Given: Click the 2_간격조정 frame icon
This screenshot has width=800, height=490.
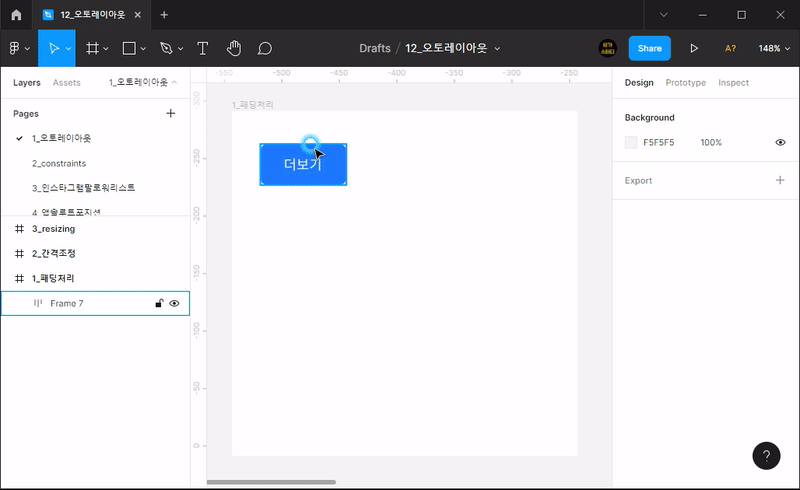Looking at the screenshot, I should coord(19,253).
